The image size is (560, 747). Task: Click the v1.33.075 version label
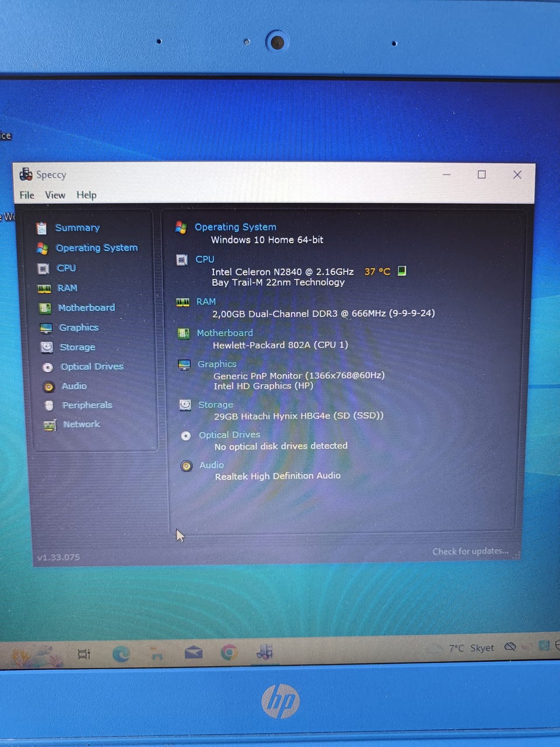(58, 557)
